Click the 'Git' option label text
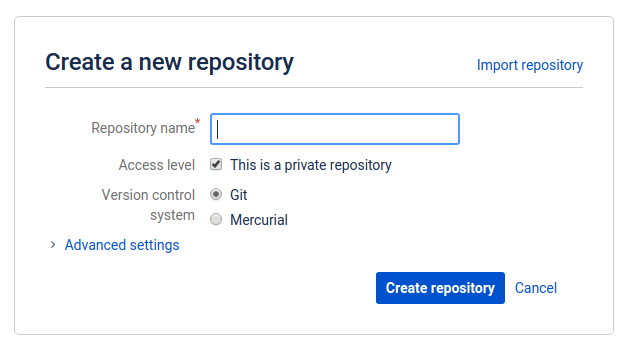This screenshot has width=642, height=361. tap(238, 195)
